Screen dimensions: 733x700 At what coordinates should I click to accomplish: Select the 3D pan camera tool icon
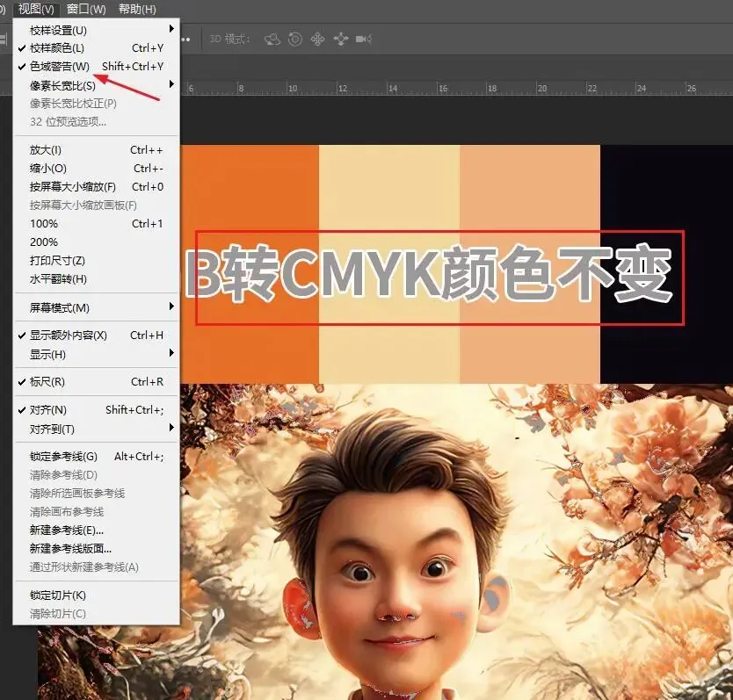pos(317,38)
